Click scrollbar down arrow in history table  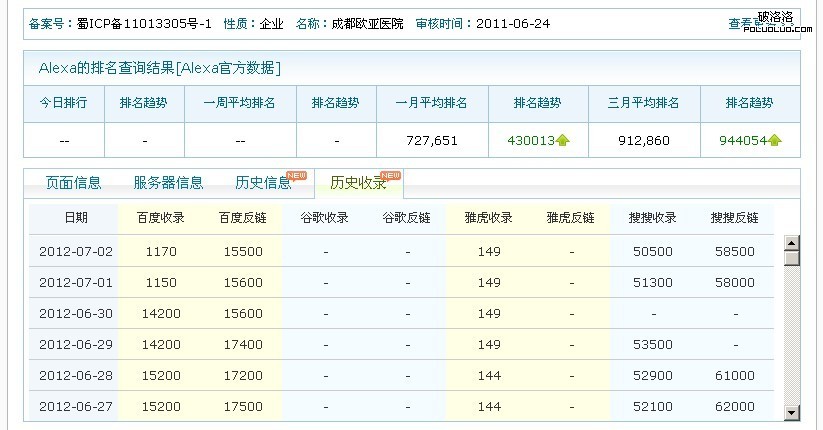[791, 412]
